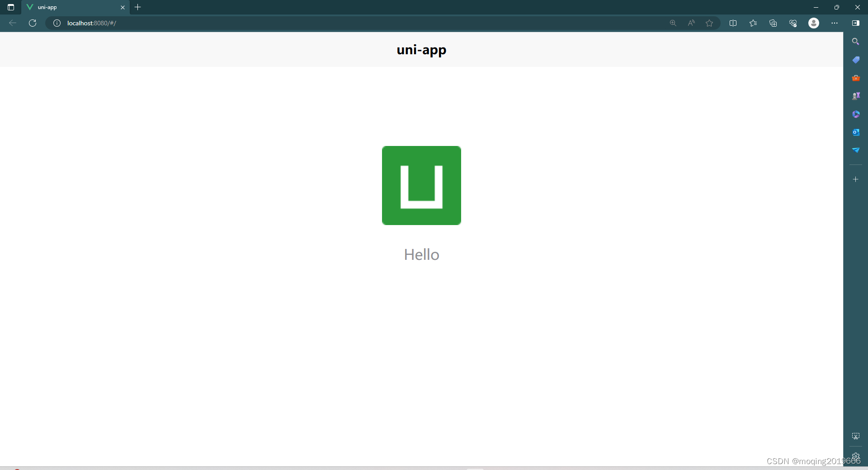Screen dimensions: 868x470
Task: Open the Collections panel
Action: point(773,23)
